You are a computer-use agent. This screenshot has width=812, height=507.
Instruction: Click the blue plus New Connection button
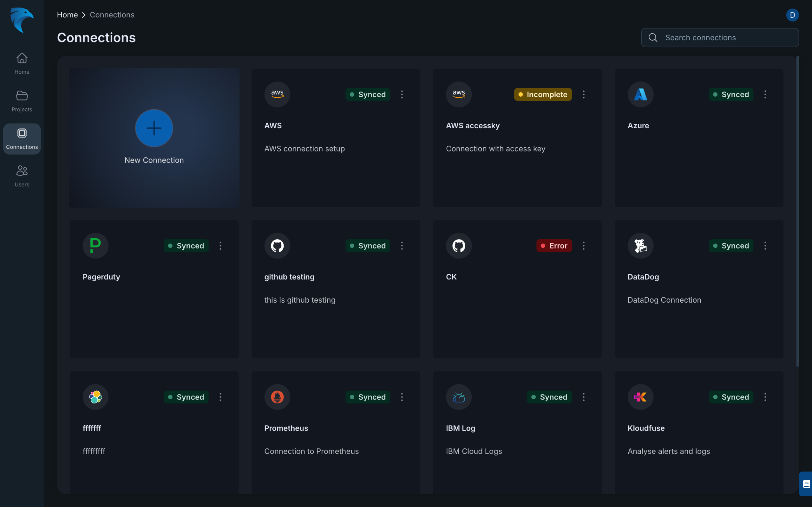click(x=154, y=128)
